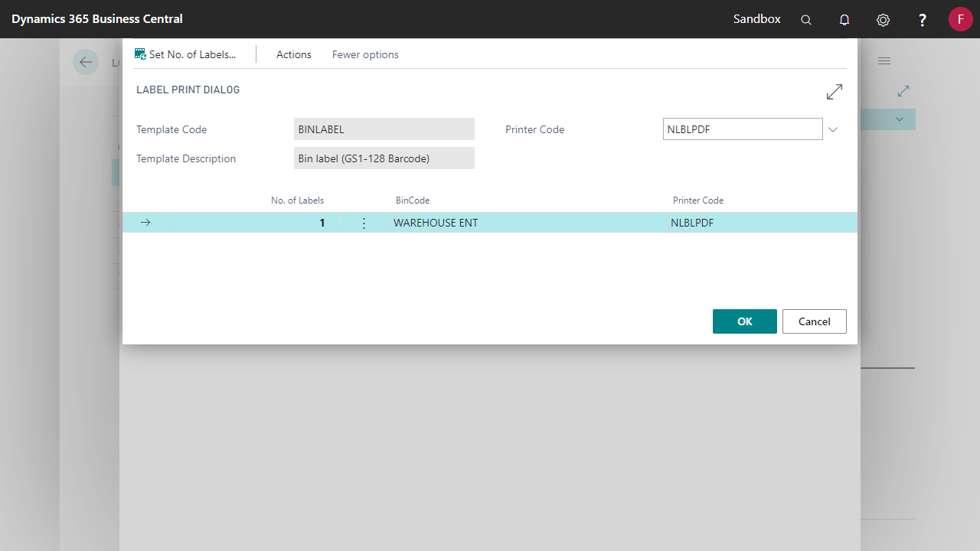The width and height of the screenshot is (980, 551).
Task: Click BinCode column header
Action: (x=413, y=201)
